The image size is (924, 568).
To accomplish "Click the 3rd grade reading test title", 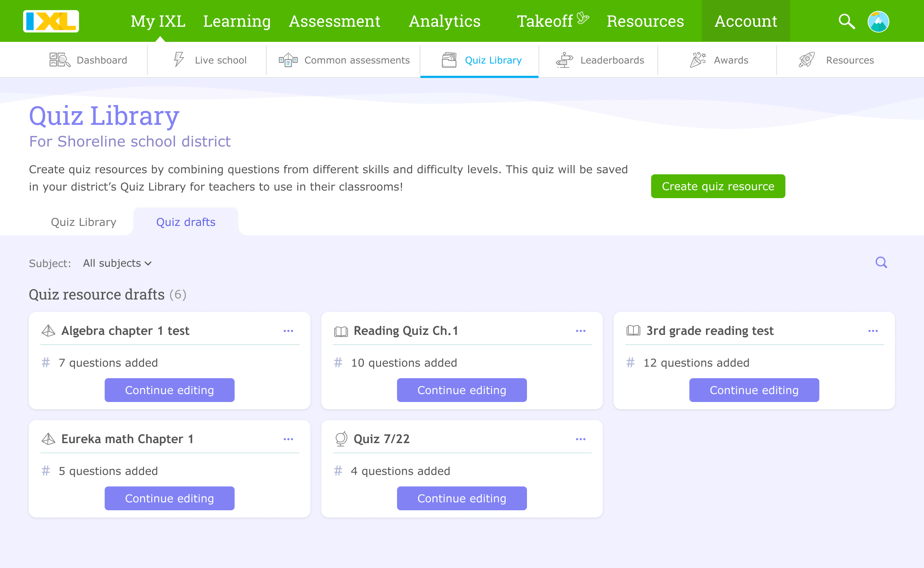I will coord(710,331).
